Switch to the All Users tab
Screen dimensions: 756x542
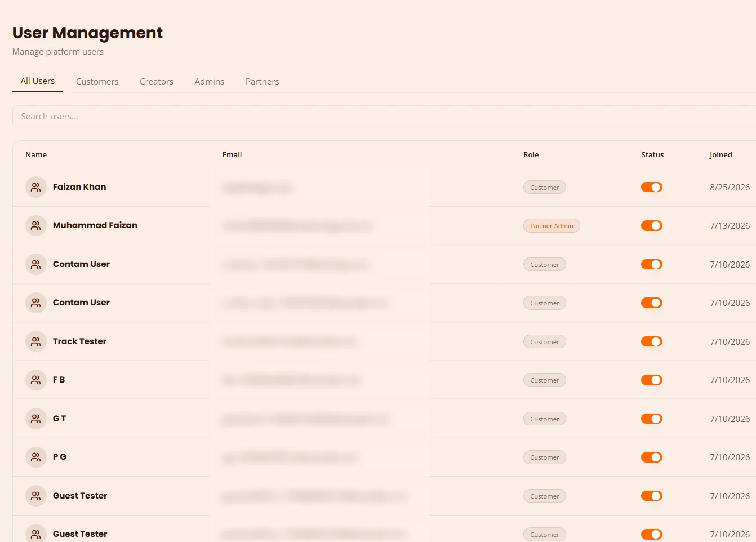(x=38, y=81)
